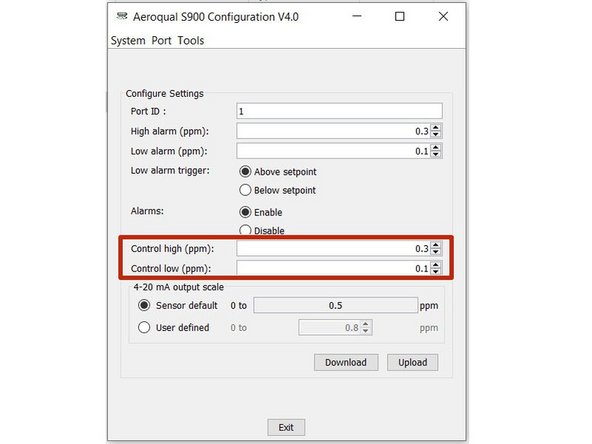592x444 pixels.
Task: Click the Upload button
Action: [413, 362]
